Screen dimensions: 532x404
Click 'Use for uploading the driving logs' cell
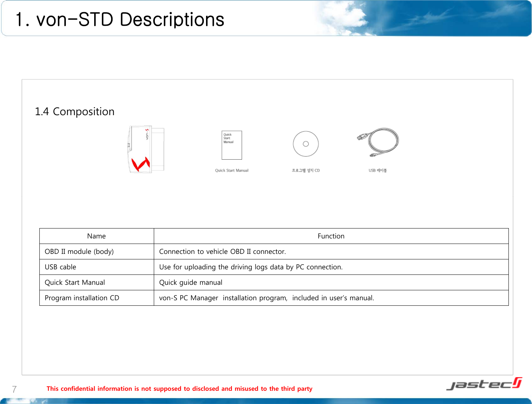[x=331, y=267]
